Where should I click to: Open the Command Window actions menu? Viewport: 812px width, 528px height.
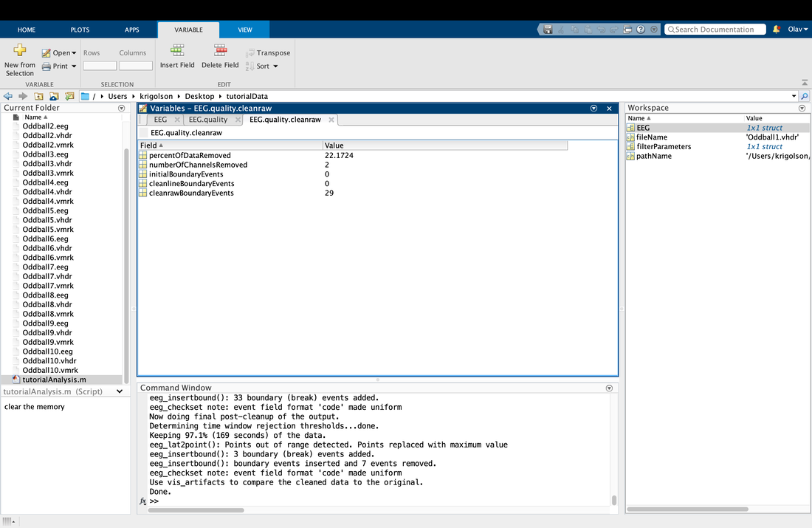609,388
